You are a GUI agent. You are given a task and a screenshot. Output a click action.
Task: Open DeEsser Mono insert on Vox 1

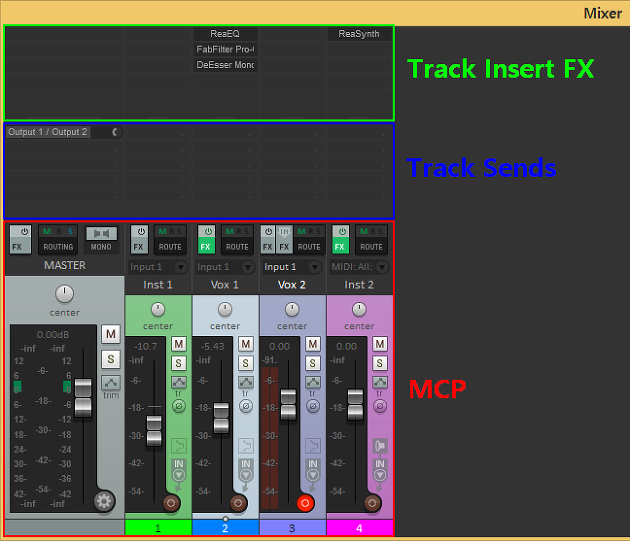pyautogui.click(x=225, y=65)
